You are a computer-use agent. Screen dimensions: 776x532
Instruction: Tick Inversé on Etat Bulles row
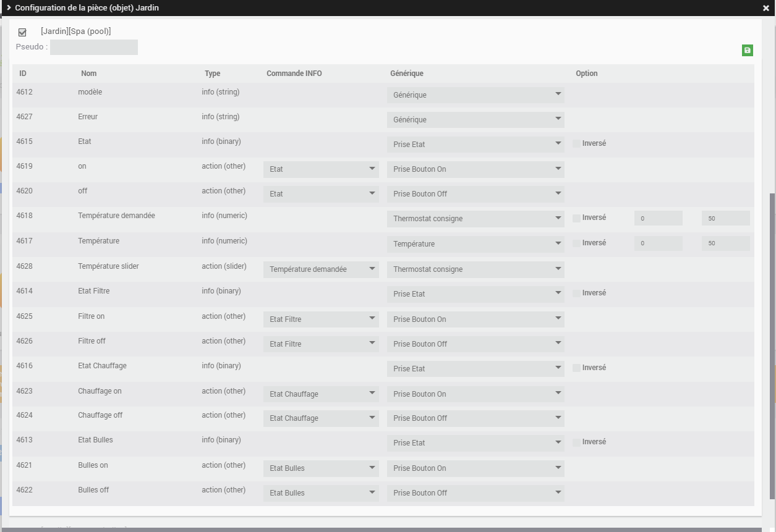pyautogui.click(x=576, y=442)
